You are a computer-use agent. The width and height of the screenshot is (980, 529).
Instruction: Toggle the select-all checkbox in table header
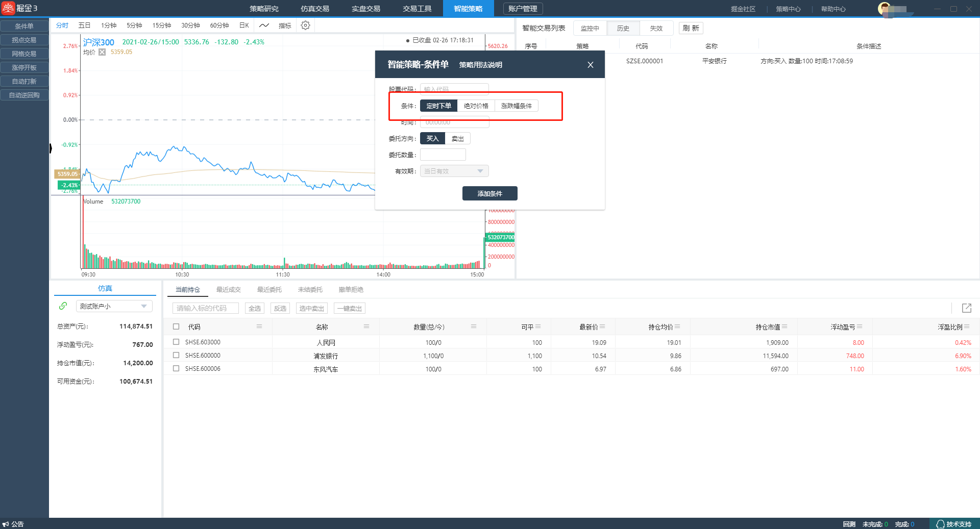(x=176, y=326)
